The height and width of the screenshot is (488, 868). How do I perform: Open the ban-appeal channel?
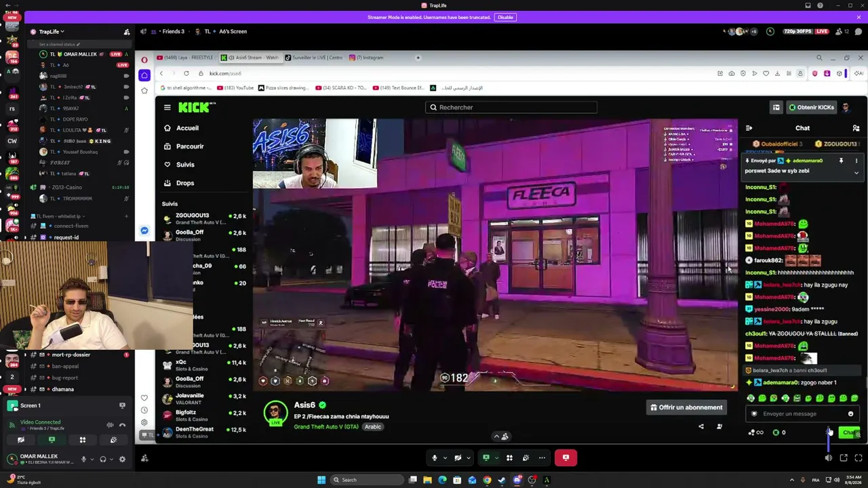click(x=66, y=366)
